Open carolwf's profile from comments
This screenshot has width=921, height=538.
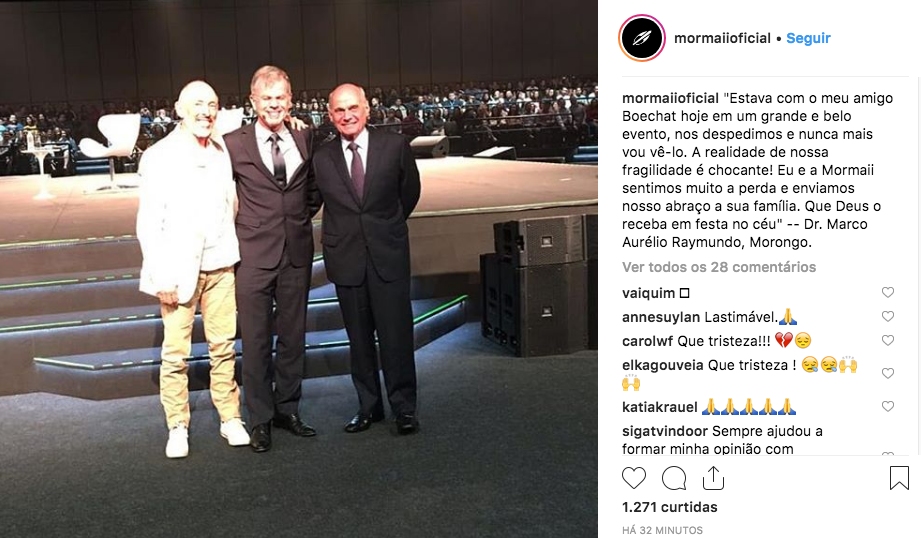point(648,341)
